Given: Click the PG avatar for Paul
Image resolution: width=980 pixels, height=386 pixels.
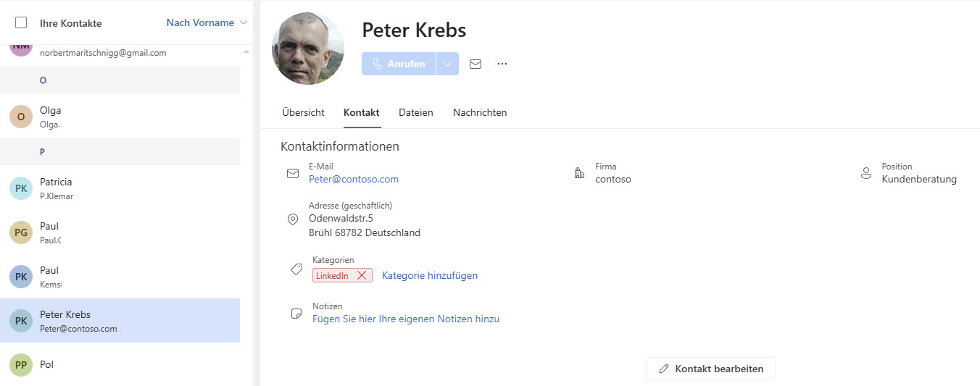Looking at the screenshot, I should tap(21, 232).
